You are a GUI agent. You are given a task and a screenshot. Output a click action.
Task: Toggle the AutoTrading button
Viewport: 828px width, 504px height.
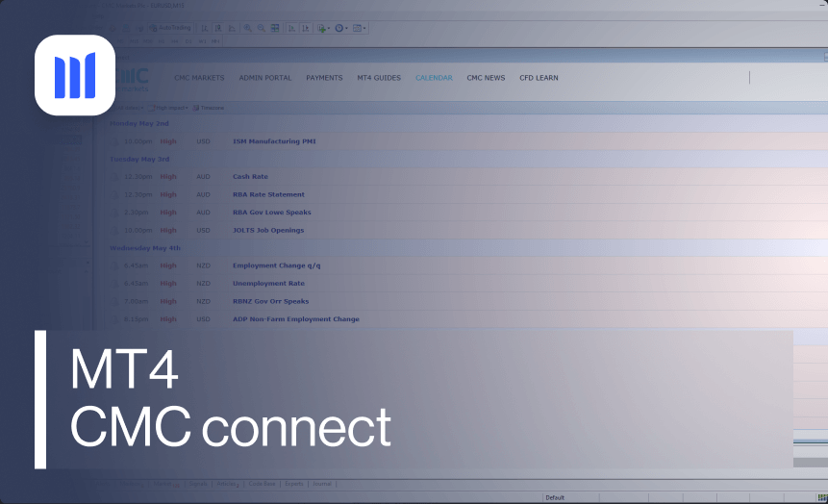point(170,28)
